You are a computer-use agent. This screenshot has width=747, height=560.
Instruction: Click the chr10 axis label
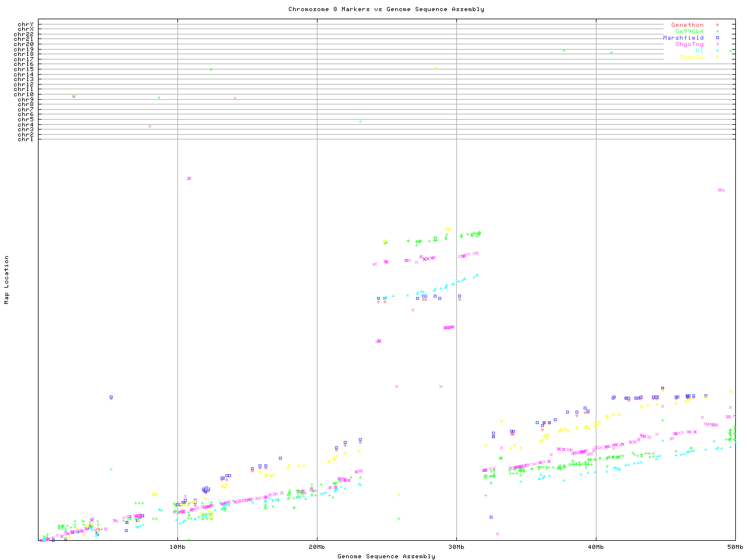(24, 94)
